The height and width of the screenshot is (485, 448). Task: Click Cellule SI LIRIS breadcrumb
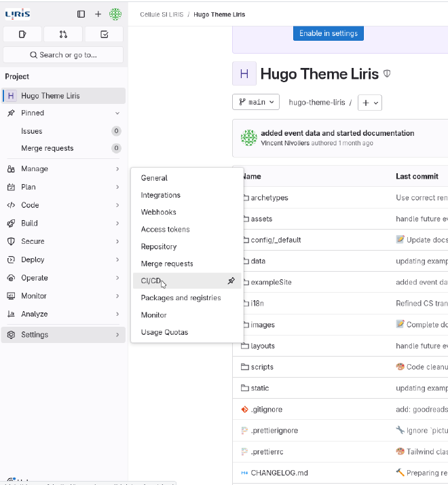(x=162, y=14)
